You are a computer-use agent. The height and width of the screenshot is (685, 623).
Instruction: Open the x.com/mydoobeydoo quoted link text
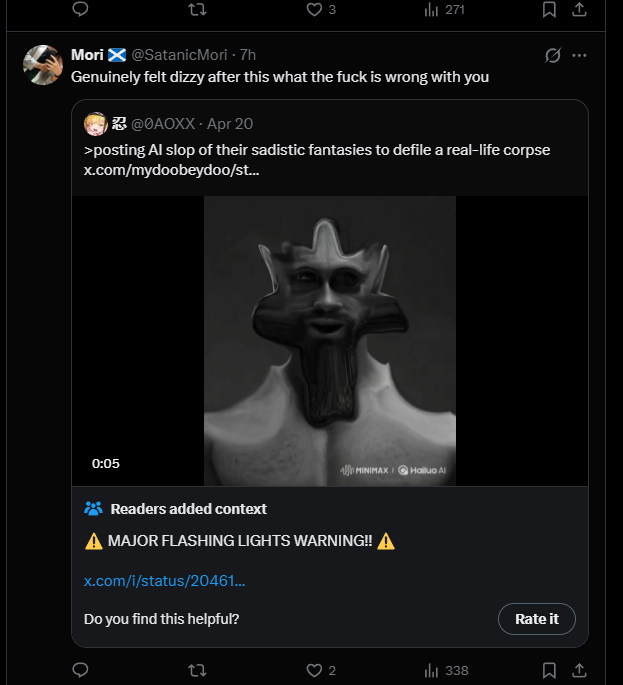pos(171,170)
